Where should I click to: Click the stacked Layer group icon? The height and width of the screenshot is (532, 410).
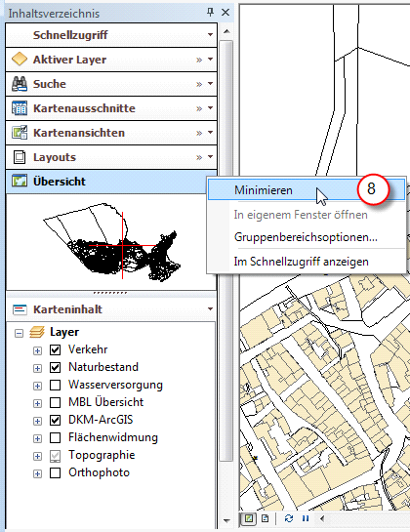[37, 332]
